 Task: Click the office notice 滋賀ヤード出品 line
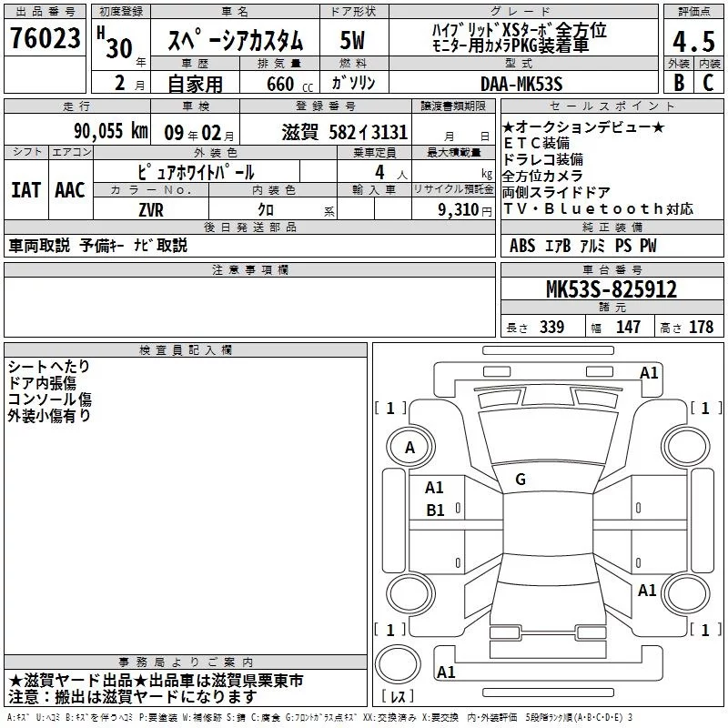pyautogui.click(x=156, y=681)
